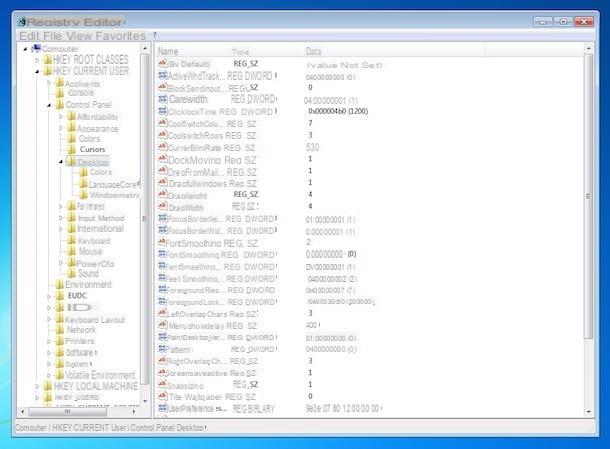This screenshot has height=449, width=610.
Task: Click the ActiveWndTrack DWORD value icon
Action: point(162,75)
